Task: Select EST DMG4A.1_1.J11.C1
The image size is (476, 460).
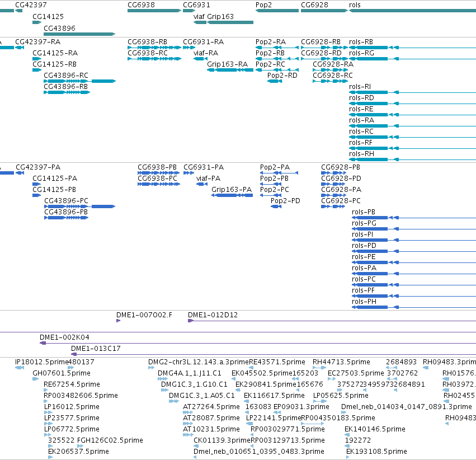Action: [x=163, y=379]
